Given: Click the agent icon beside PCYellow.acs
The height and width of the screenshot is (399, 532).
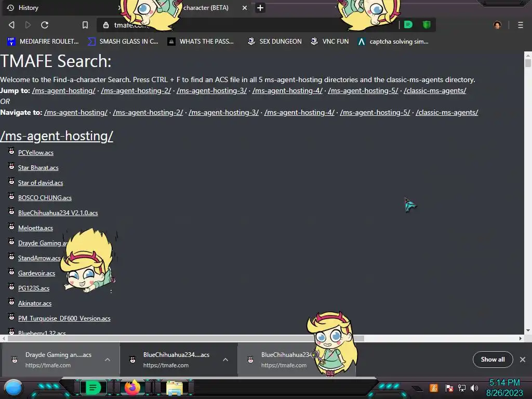Looking at the screenshot, I should click(11, 151).
